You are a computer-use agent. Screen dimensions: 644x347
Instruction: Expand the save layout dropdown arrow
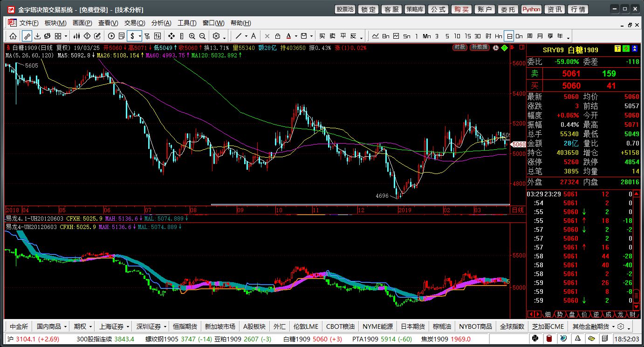[311, 36]
